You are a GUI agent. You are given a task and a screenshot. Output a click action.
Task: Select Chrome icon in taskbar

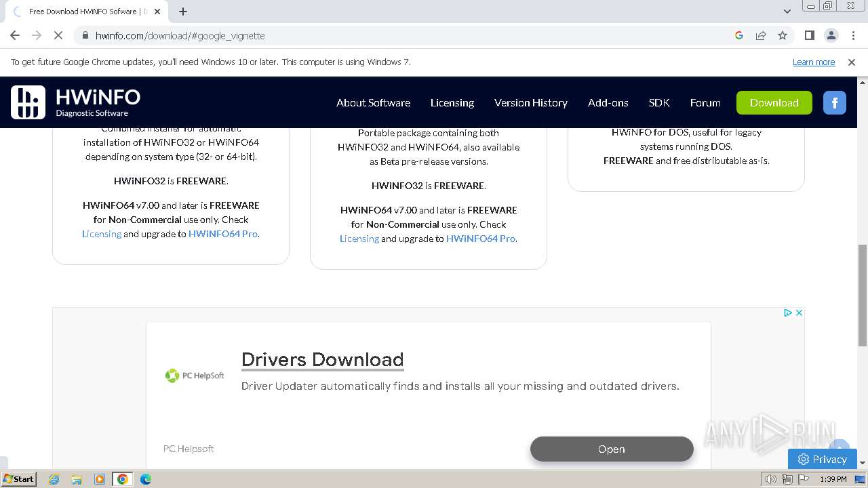pyautogui.click(x=123, y=479)
